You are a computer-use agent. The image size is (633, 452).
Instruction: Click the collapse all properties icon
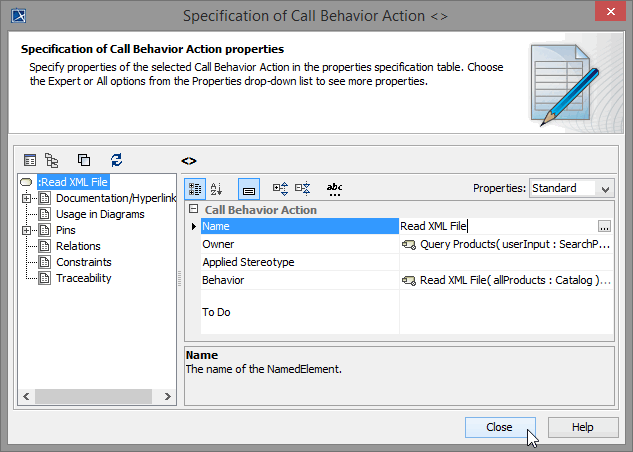point(303,188)
